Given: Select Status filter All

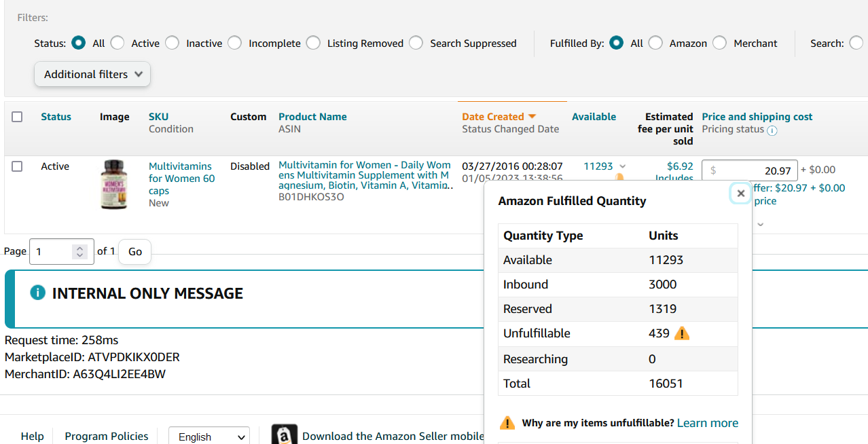Looking at the screenshot, I should click(x=79, y=43).
